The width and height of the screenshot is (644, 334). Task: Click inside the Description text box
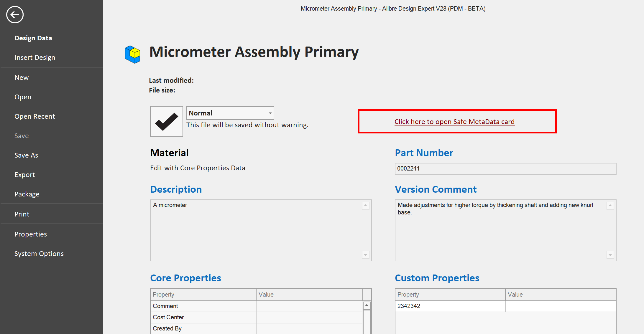(257, 230)
